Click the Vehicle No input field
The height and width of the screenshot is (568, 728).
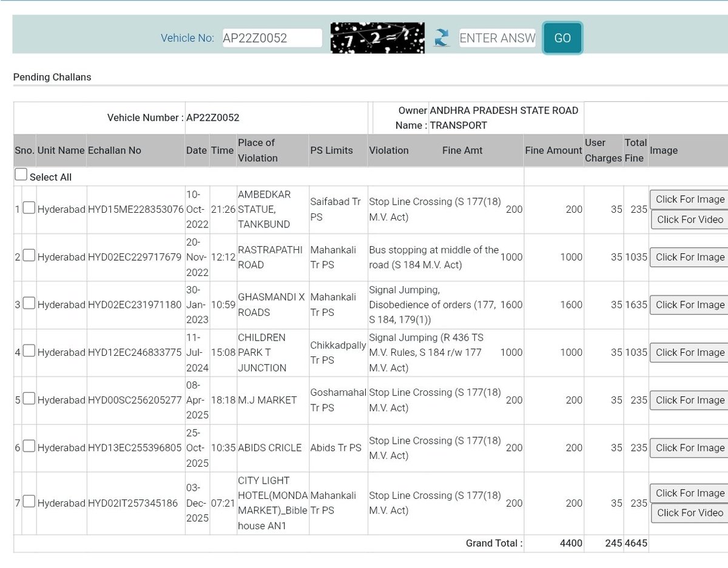click(272, 38)
